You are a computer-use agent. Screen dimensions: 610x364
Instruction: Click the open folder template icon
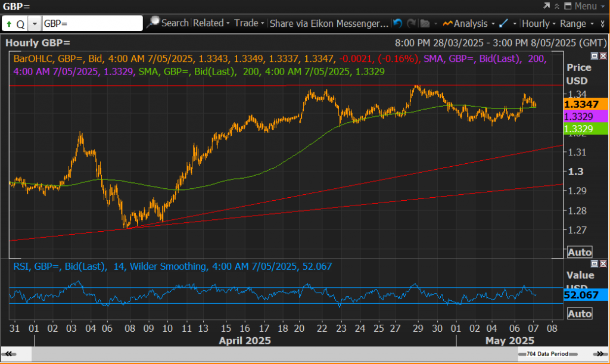(425, 23)
